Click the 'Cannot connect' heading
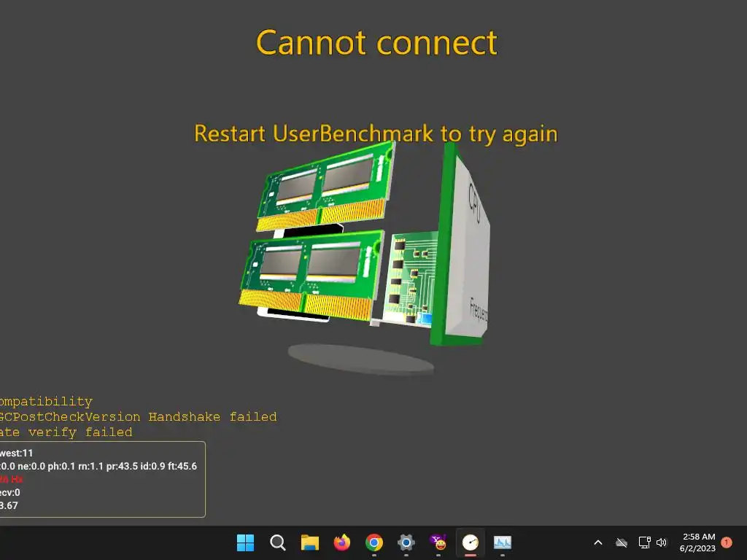Viewport: 747px width, 560px height. pyautogui.click(x=376, y=43)
